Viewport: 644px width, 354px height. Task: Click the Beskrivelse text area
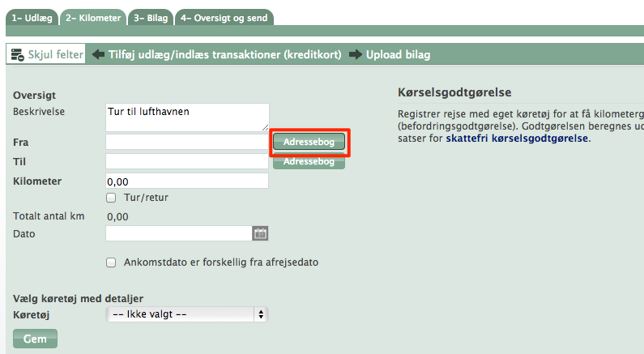pyautogui.click(x=187, y=117)
